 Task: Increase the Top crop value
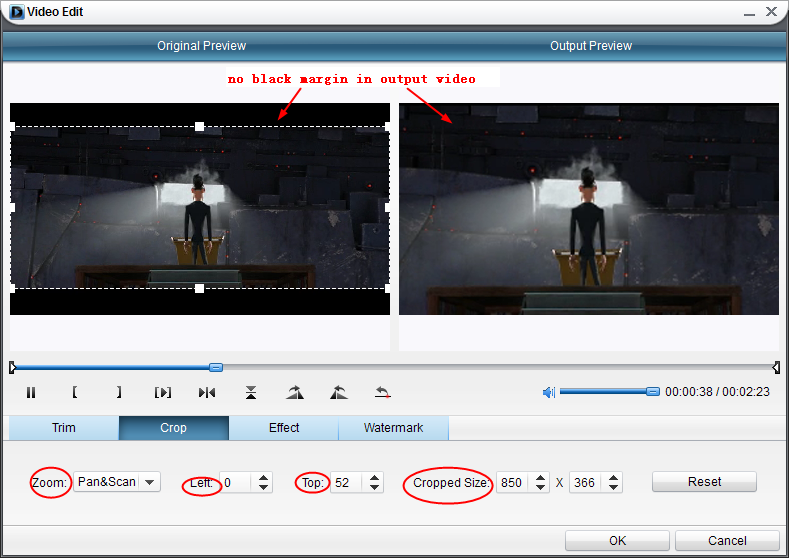click(x=374, y=477)
